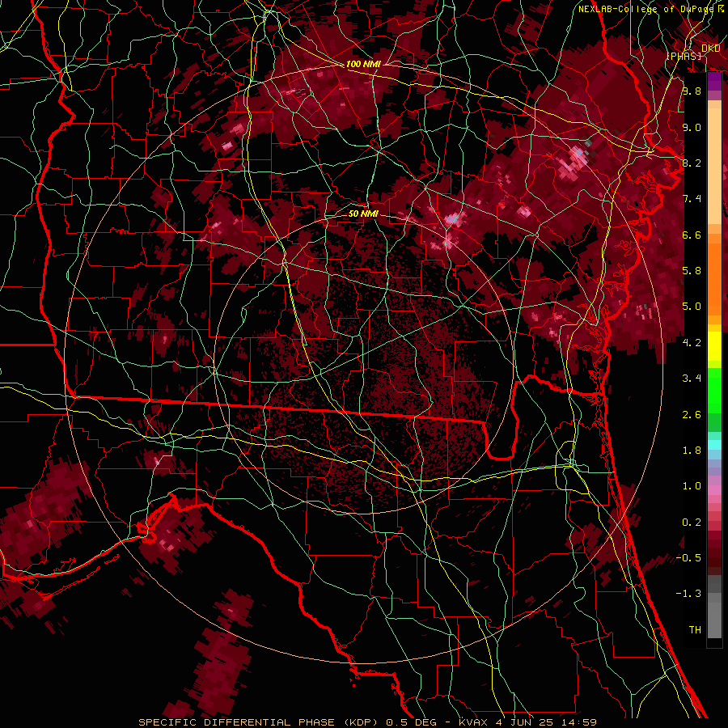Click the '100 NMI' range ring label
Screen dimensions: 728x728
click(363, 64)
